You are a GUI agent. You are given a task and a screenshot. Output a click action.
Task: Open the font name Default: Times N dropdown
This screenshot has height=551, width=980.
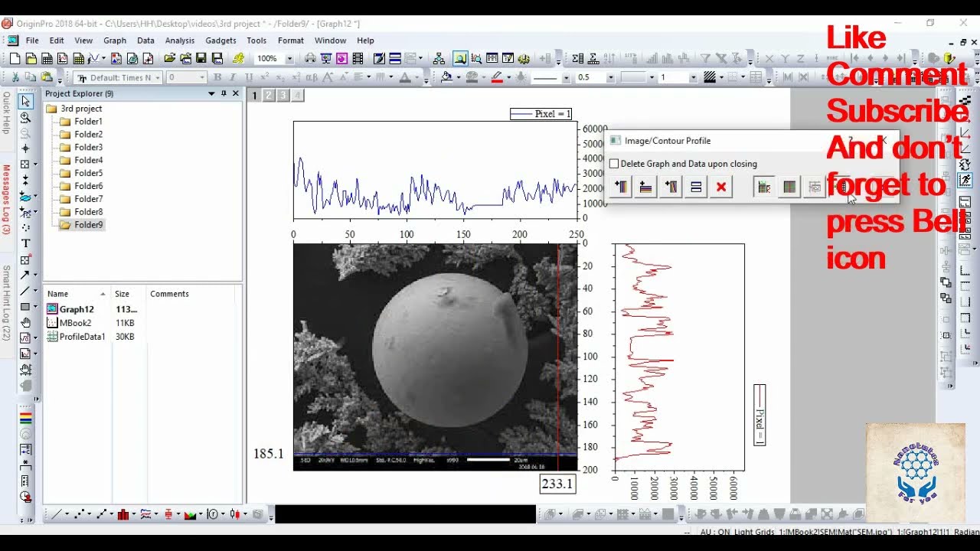tap(158, 77)
